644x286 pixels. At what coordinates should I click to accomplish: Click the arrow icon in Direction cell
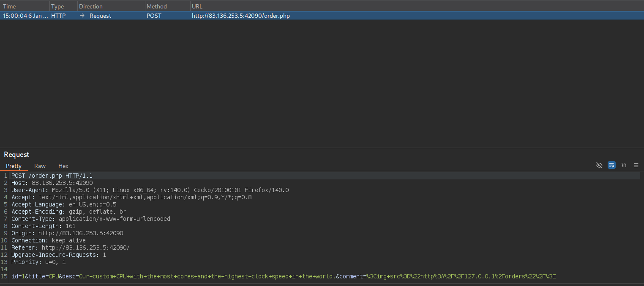tap(82, 16)
